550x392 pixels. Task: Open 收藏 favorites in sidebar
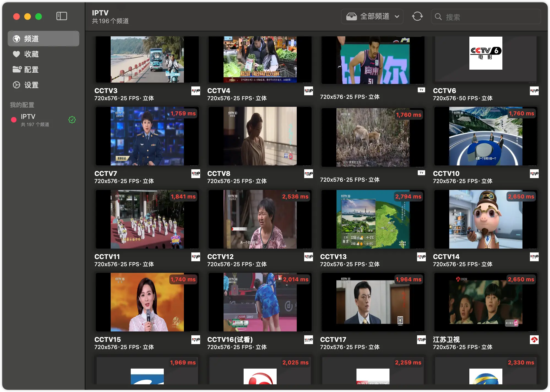point(43,54)
